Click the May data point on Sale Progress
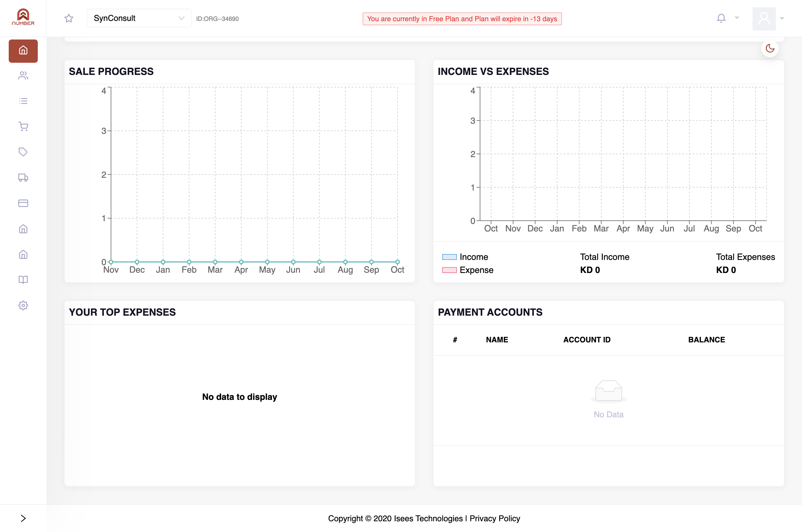Image resolution: width=802 pixels, height=532 pixels. [267, 262]
